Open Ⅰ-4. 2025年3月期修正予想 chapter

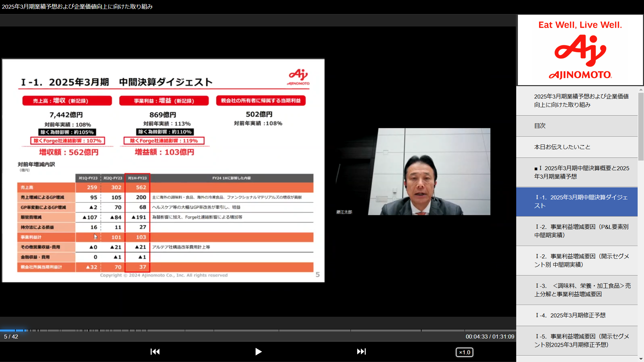coord(577,315)
